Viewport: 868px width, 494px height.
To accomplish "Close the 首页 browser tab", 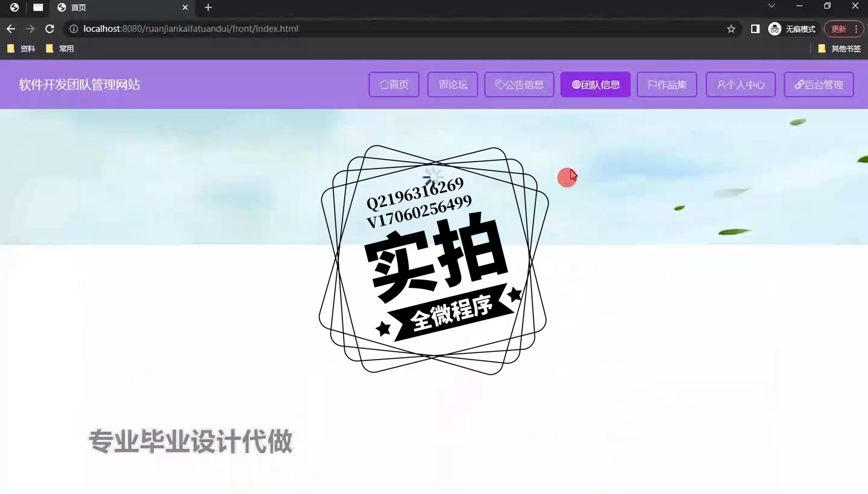I will pyautogui.click(x=185, y=7).
